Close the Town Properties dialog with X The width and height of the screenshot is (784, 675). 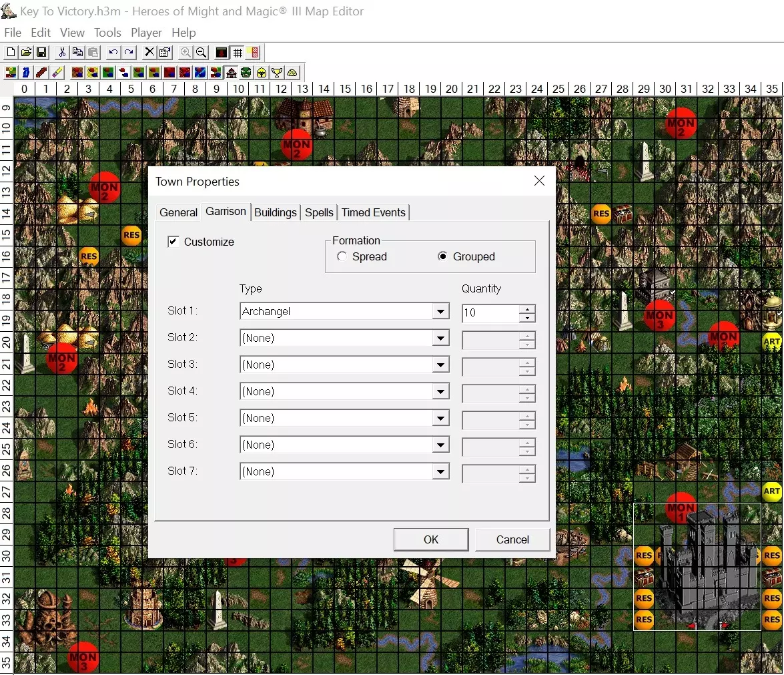pos(539,181)
